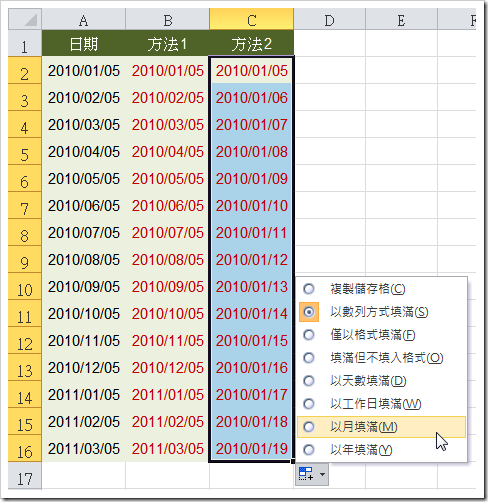Click cell with 2010/01/12

tap(252, 259)
